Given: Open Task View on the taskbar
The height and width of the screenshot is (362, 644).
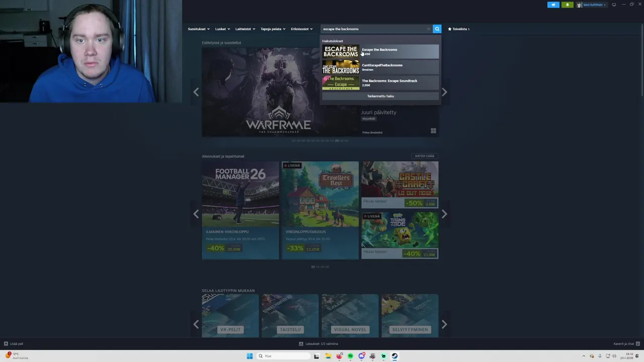Looking at the screenshot, I should [316, 356].
